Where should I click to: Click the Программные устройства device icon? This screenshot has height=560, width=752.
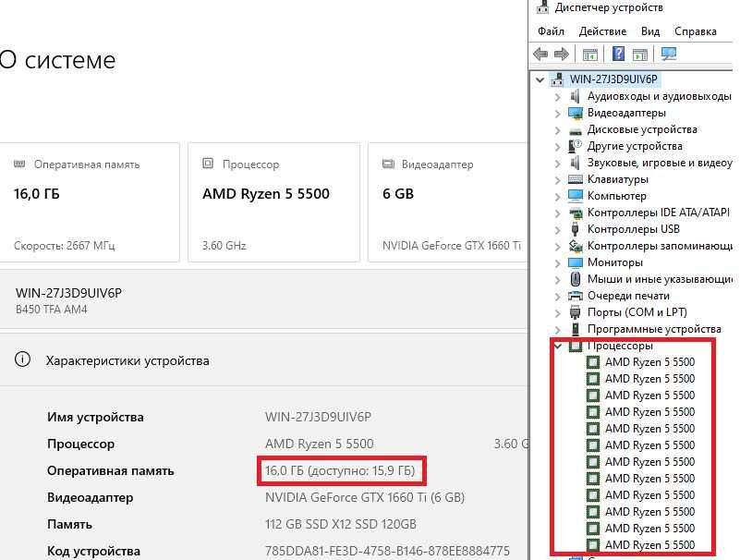[575, 329]
